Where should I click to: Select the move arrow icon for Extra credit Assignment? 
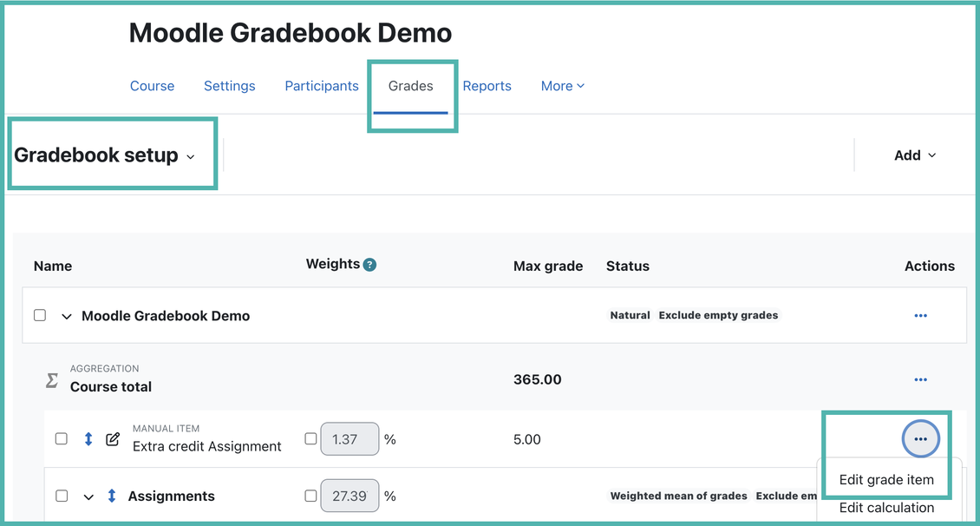coord(88,438)
